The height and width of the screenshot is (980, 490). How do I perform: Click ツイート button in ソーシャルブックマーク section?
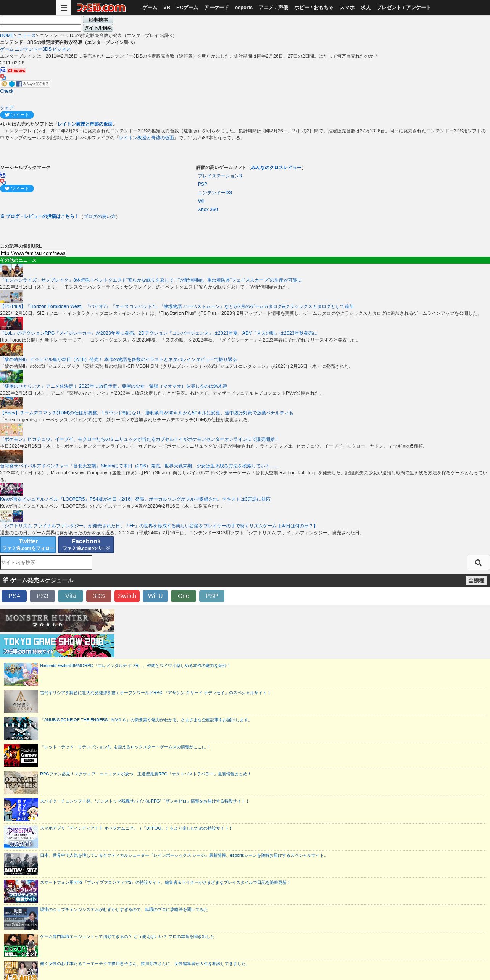[17, 189]
